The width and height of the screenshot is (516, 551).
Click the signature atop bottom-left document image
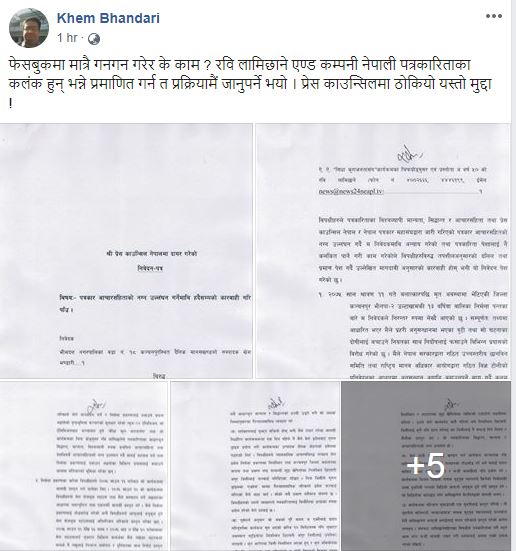click(96, 404)
